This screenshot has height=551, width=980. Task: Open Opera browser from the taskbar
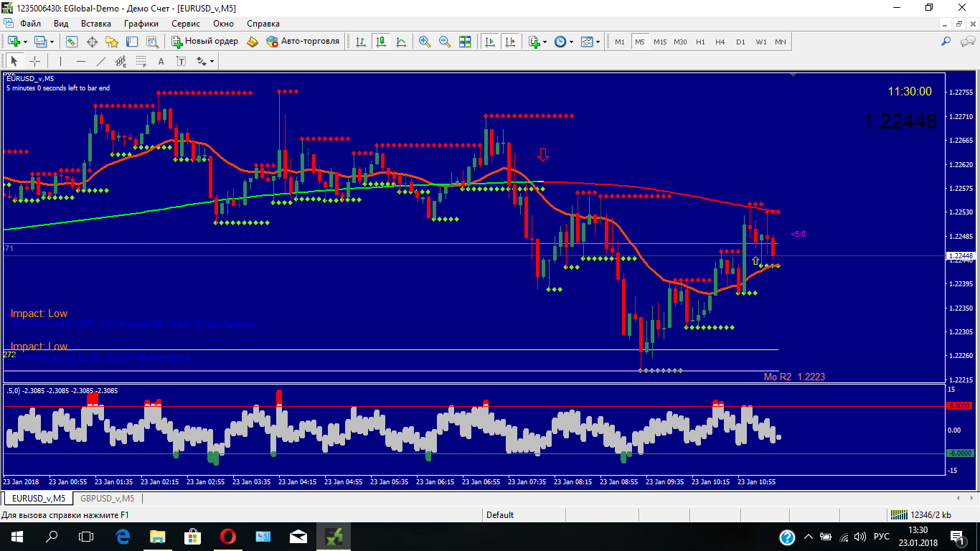click(227, 536)
